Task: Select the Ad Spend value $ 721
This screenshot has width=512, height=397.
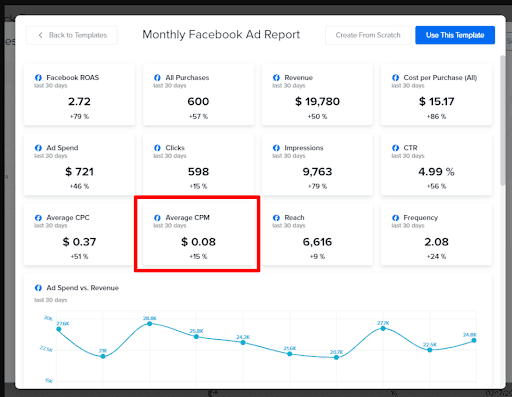Action: [79, 172]
